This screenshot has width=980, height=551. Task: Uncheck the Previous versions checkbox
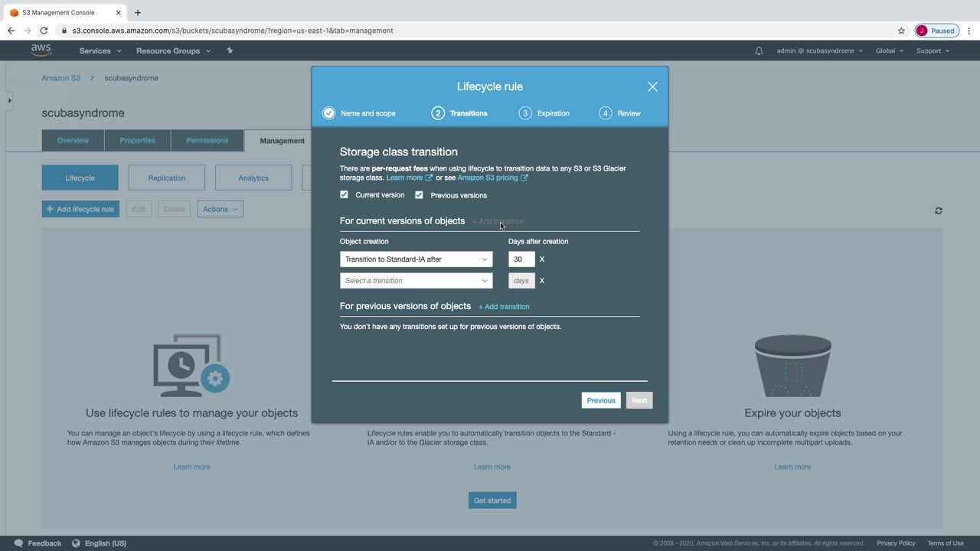coord(419,195)
